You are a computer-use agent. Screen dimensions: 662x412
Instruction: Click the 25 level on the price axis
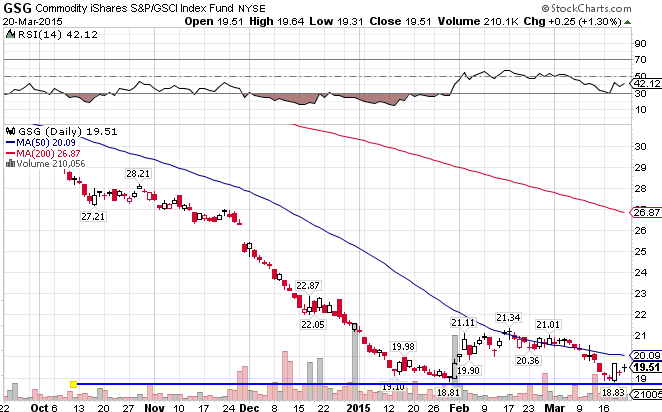[640, 252]
